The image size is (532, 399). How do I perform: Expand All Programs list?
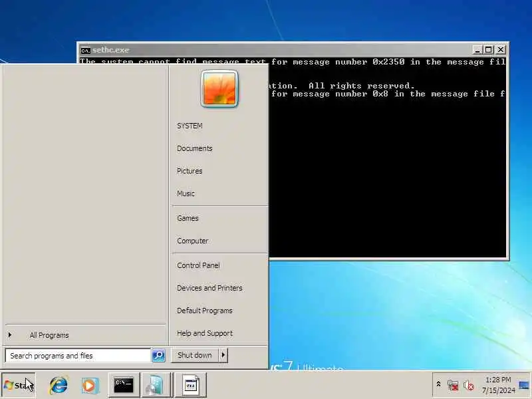85,335
